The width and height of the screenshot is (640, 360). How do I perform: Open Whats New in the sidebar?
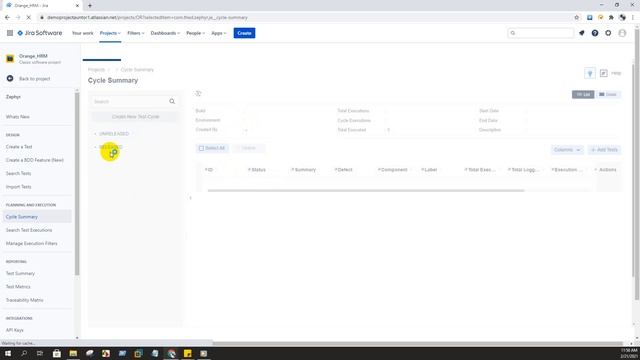click(x=18, y=117)
